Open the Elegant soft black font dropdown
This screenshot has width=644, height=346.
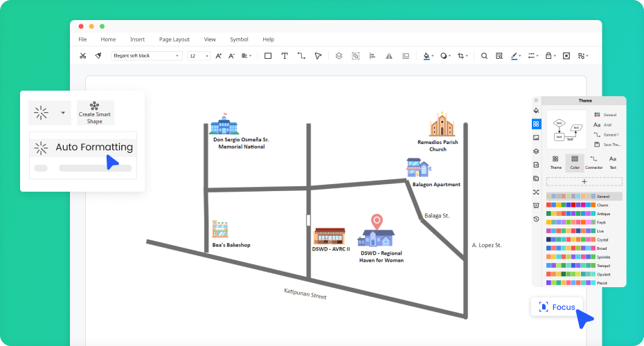pos(146,56)
